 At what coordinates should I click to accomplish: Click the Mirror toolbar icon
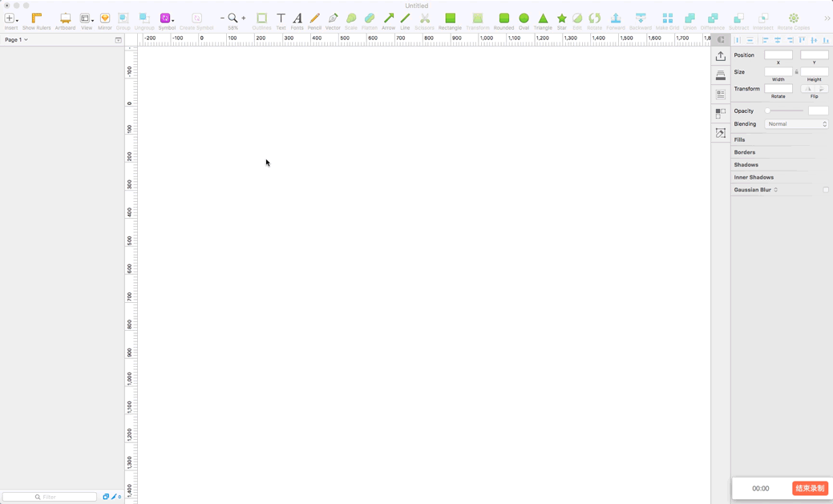point(105,18)
